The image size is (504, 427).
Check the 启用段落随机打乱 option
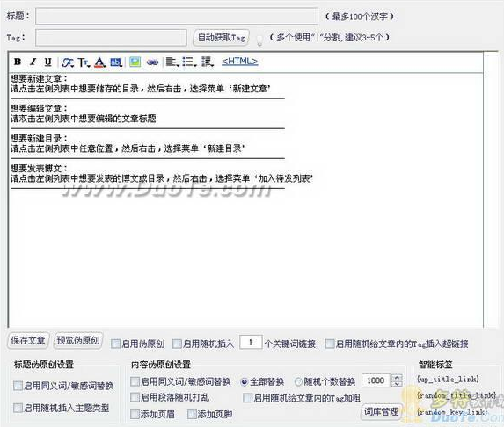tap(135, 397)
